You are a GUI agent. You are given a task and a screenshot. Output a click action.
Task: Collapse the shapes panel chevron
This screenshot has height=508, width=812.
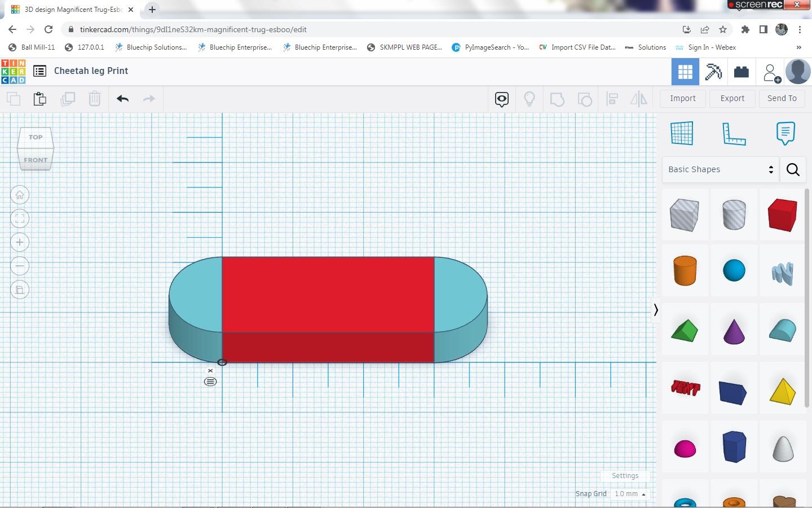point(656,310)
